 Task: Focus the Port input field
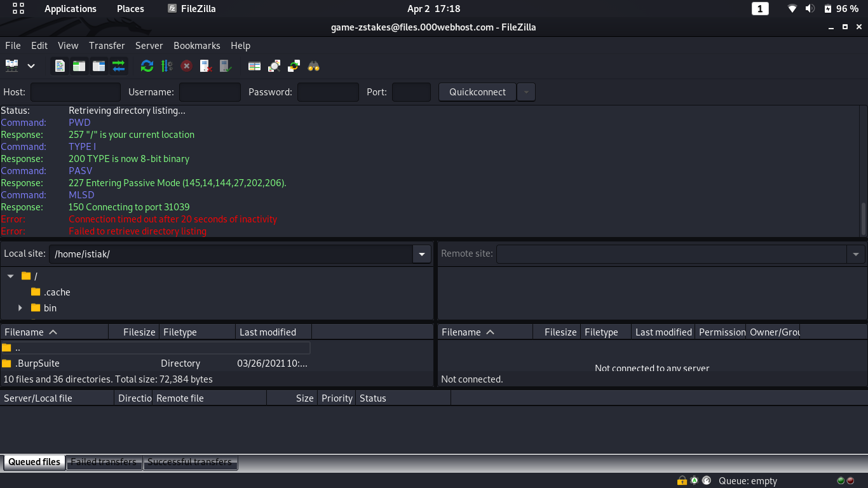[x=411, y=92]
